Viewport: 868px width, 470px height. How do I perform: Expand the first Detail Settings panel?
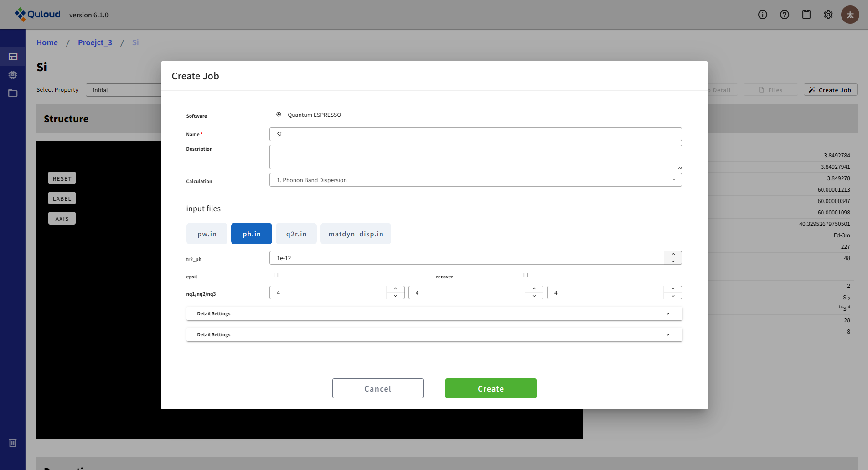click(434, 314)
